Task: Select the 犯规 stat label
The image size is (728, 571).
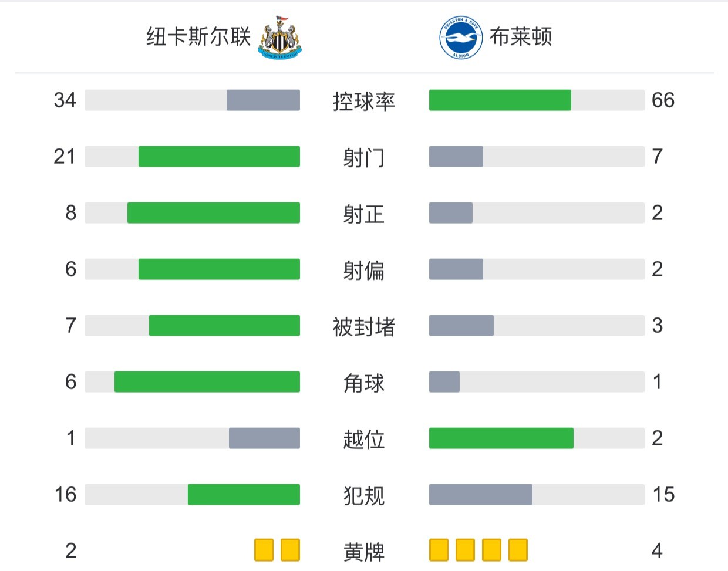Action: 364,495
